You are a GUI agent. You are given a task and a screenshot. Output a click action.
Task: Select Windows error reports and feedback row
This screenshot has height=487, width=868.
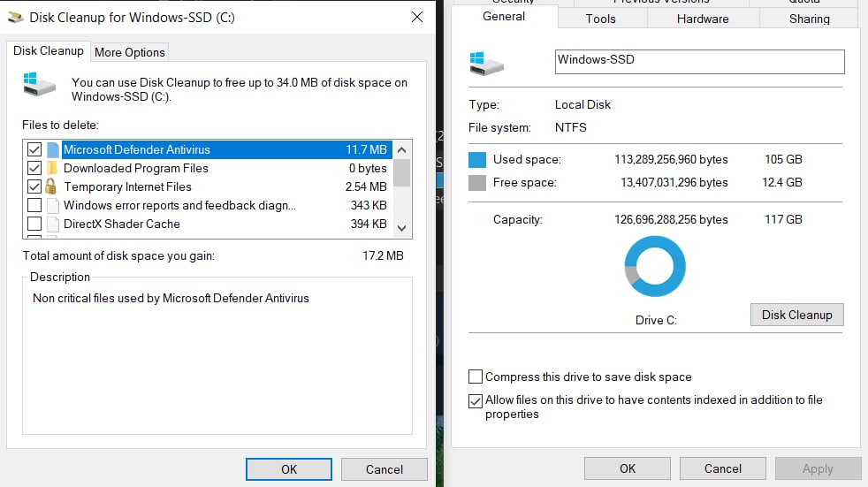point(180,205)
